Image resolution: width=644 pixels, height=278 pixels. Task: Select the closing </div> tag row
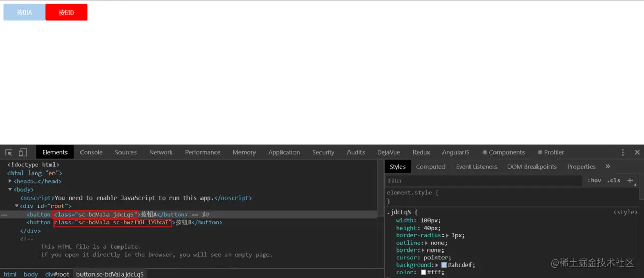pyautogui.click(x=189, y=231)
